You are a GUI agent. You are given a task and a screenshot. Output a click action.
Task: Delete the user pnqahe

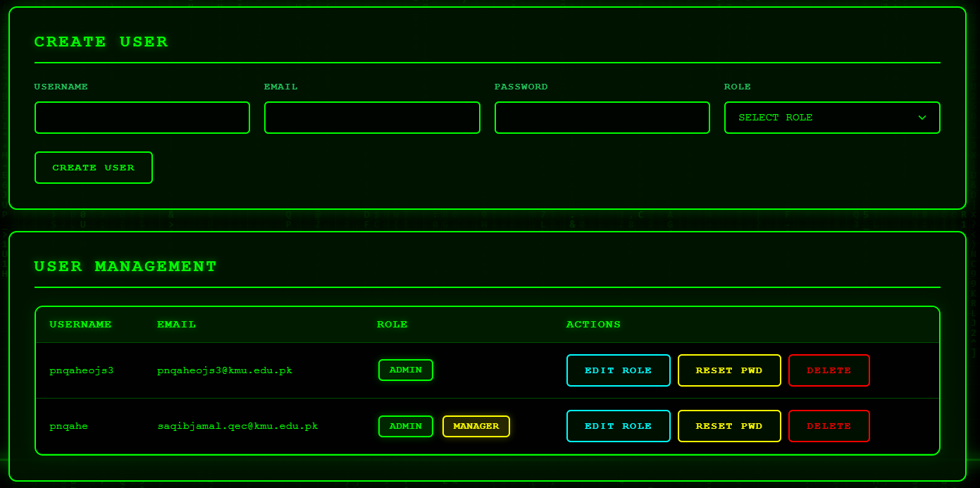click(x=829, y=426)
